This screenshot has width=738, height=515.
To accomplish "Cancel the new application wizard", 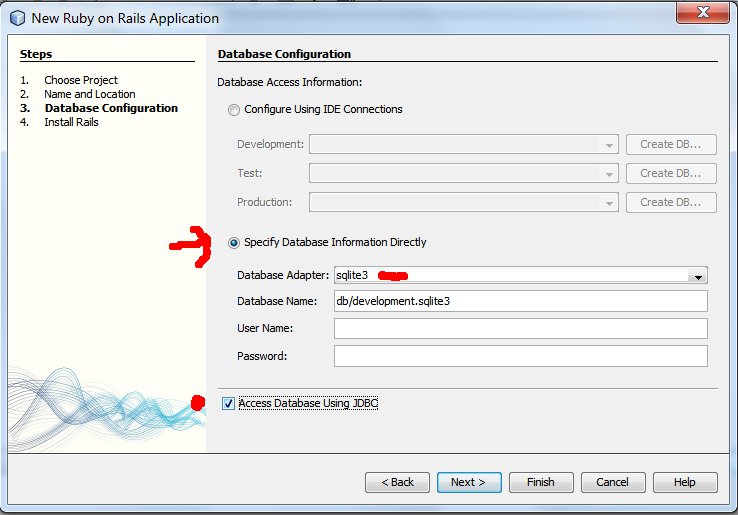I will pos(613,483).
